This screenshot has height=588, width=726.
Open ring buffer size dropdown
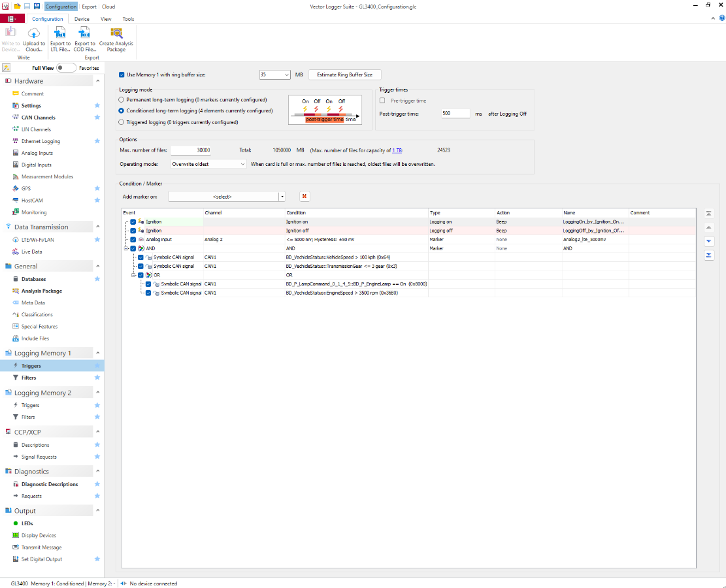click(x=286, y=74)
